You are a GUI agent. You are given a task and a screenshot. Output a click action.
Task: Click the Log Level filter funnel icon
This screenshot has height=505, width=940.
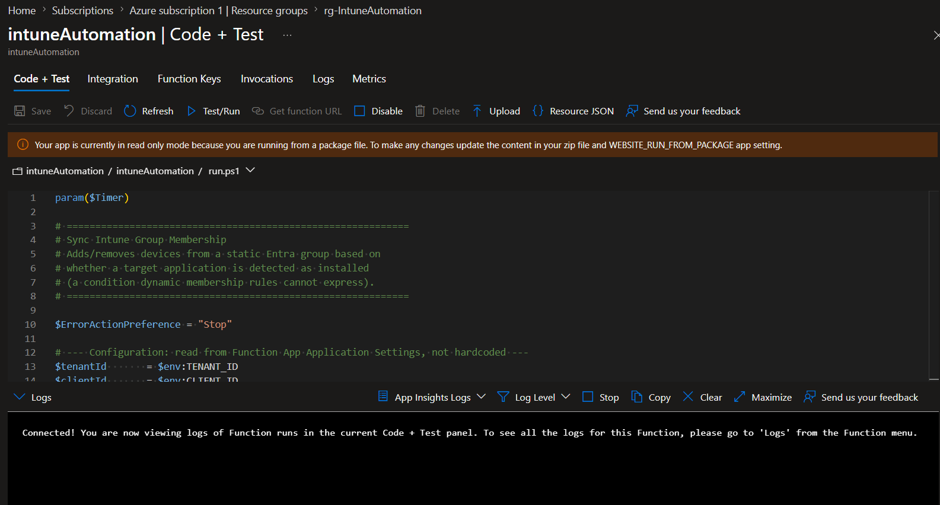(503, 397)
